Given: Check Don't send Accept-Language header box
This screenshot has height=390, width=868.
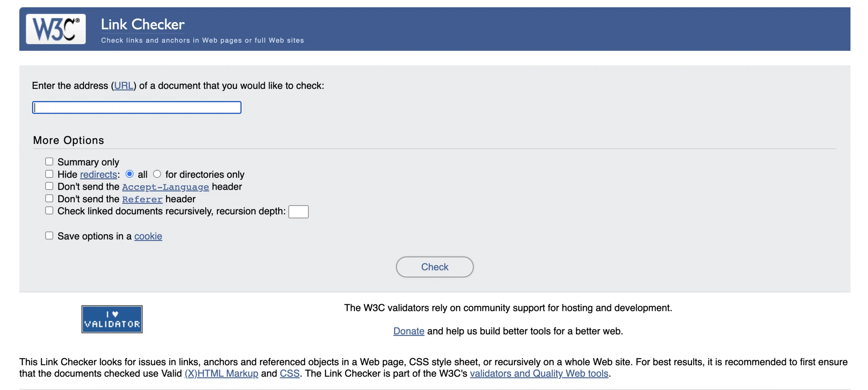Looking at the screenshot, I should pos(49,186).
